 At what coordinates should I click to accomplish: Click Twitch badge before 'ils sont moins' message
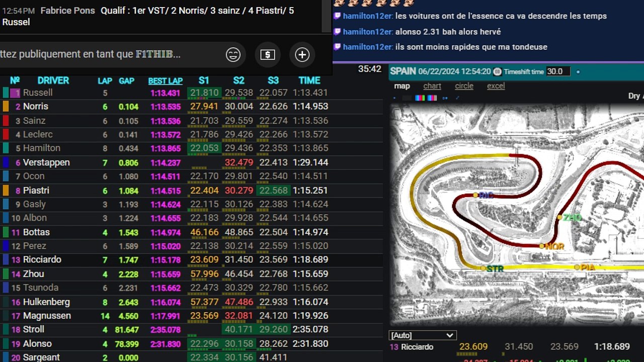337,47
